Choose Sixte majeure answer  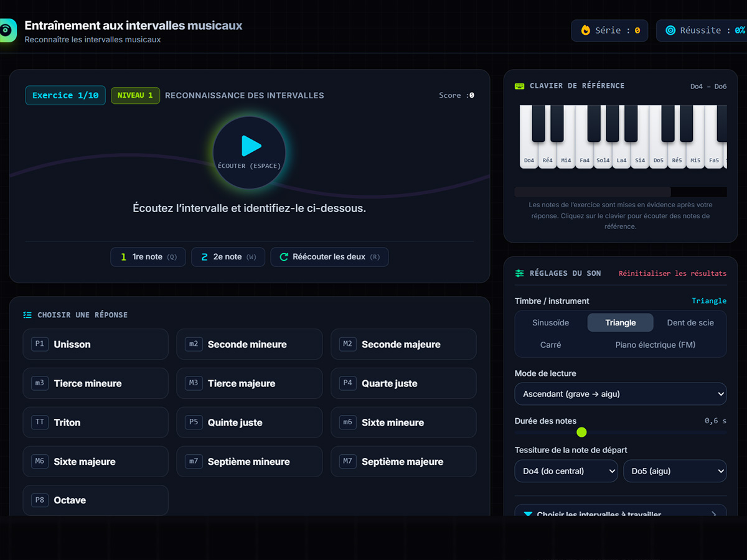[95, 462]
